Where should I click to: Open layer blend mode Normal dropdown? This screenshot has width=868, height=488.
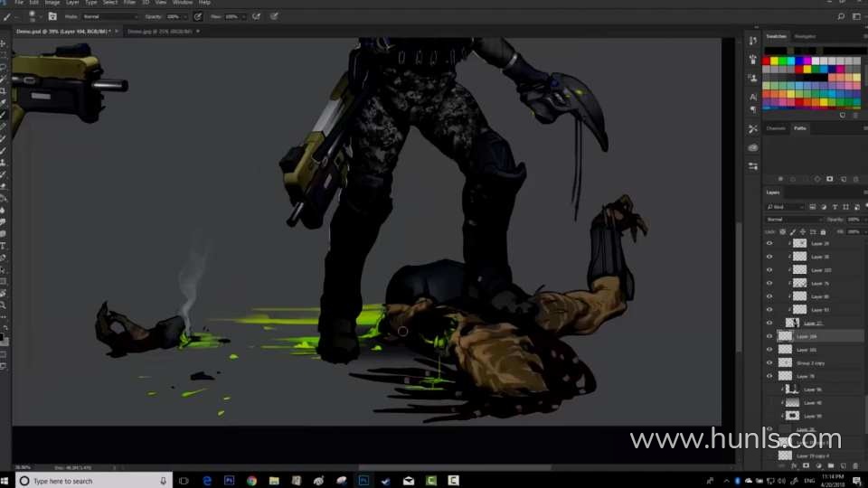pyautogui.click(x=793, y=220)
